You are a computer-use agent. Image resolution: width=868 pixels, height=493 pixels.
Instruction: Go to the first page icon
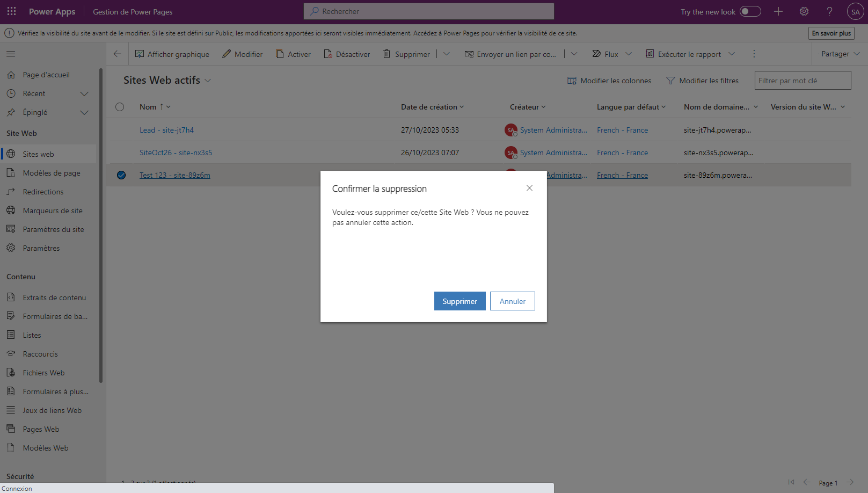click(791, 482)
